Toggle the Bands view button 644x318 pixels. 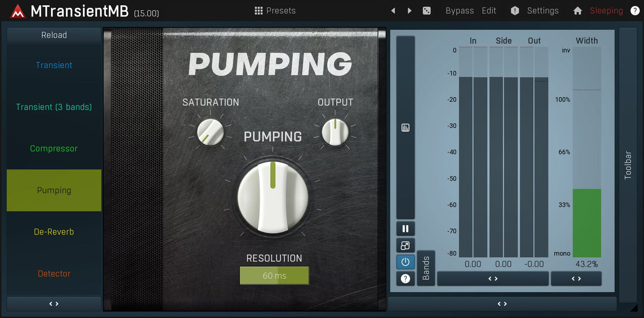pos(426,268)
